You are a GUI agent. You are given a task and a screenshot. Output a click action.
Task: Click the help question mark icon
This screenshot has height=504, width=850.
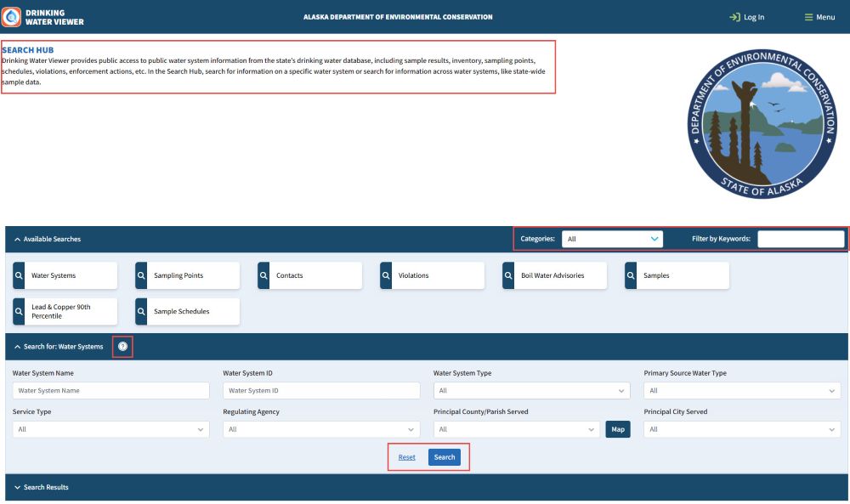click(122, 347)
